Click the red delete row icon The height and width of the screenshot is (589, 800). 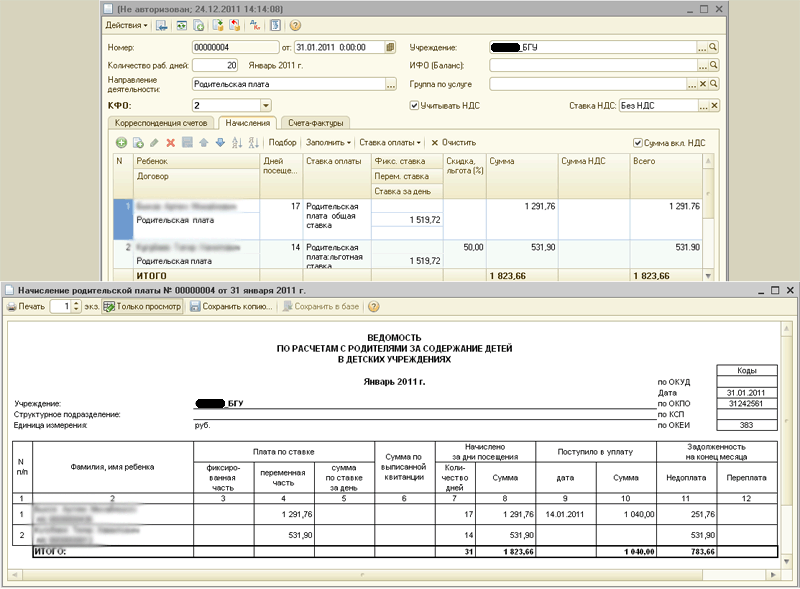click(x=171, y=143)
